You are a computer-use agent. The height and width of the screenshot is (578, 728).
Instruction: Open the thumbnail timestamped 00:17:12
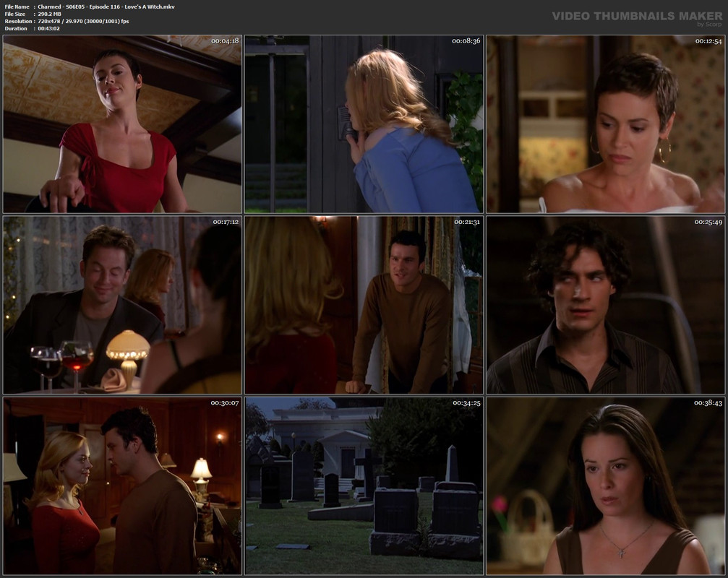tap(122, 305)
